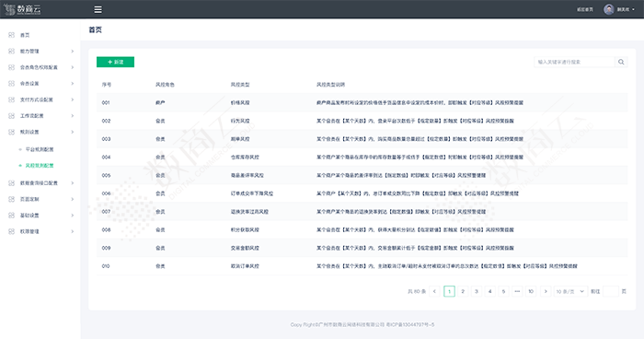Screen dimensions: 644x339
Task: Click serial number 005 cell
Action: coord(106,175)
